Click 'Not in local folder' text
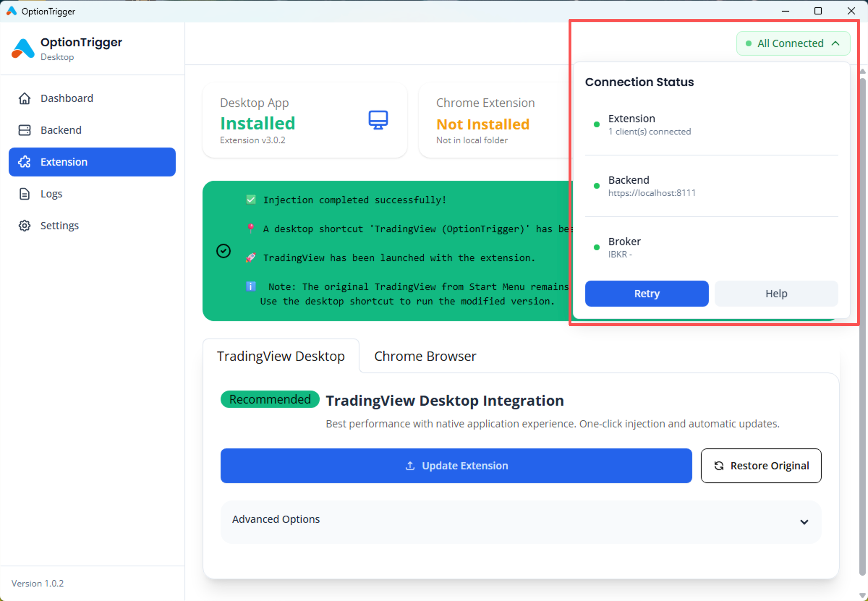Screen dimensions: 868x601 click(x=472, y=140)
